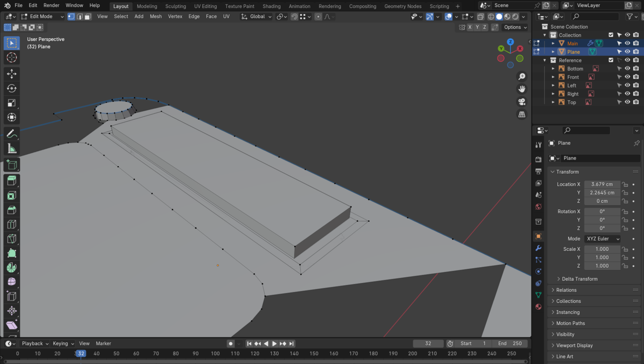Image resolution: width=644 pixels, height=364 pixels.
Task: Open the Edit Mode dropdown
Action: tap(43, 17)
